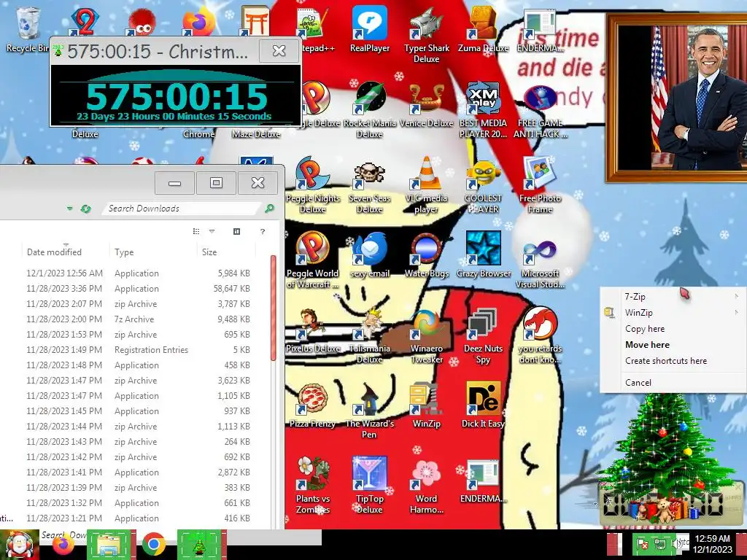
Task: Open Rocket Mania Deluxe shortcut
Action: [x=370, y=109]
